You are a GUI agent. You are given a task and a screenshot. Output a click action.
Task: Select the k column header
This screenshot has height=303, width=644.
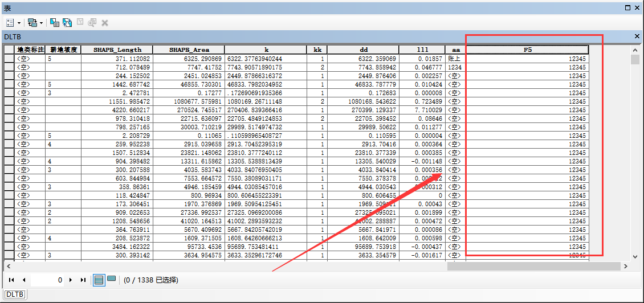(266, 50)
